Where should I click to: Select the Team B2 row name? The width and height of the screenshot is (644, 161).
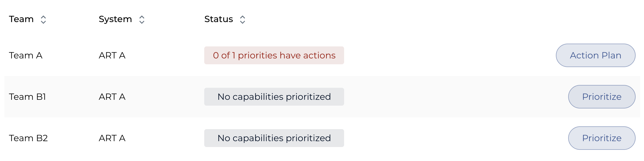click(28, 138)
